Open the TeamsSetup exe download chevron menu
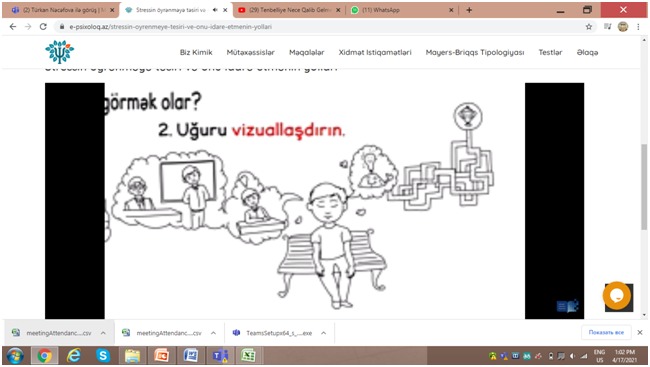 323,333
